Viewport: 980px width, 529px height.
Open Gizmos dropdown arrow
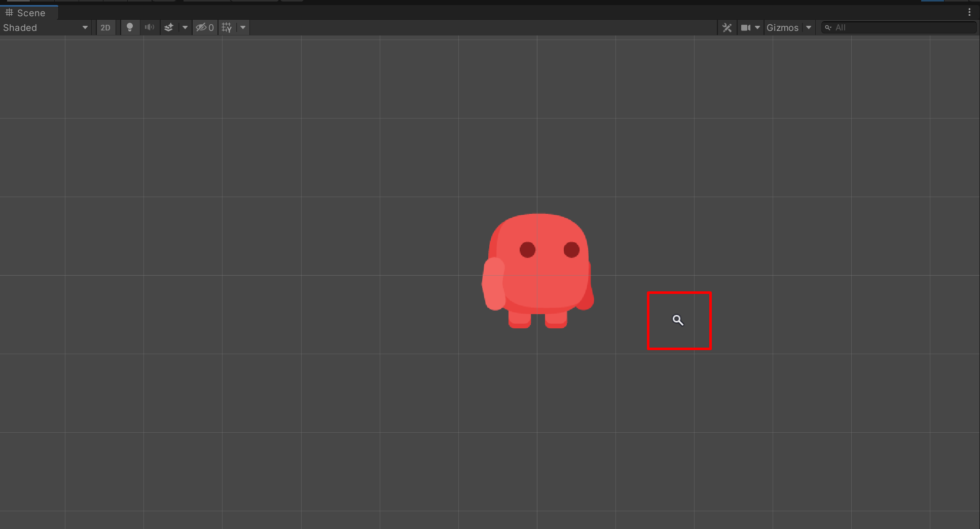(809, 27)
